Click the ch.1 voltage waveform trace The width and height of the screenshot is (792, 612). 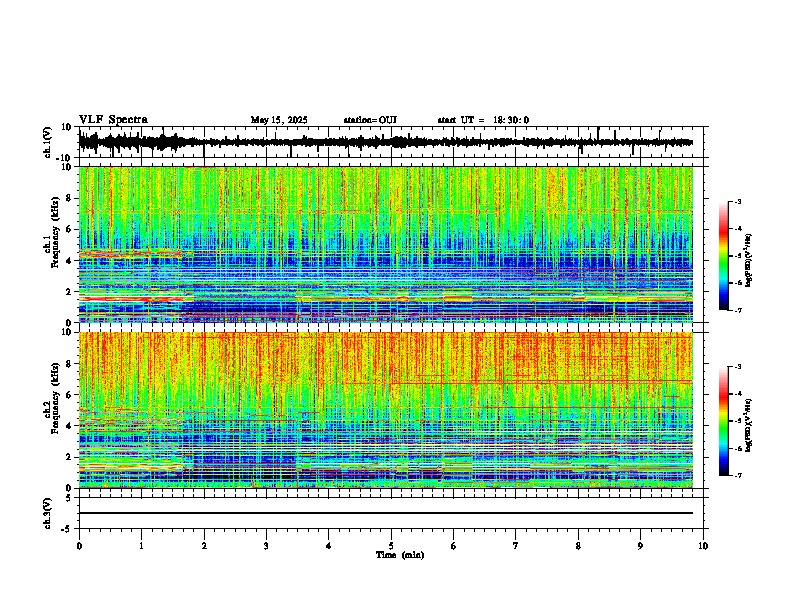(386, 142)
